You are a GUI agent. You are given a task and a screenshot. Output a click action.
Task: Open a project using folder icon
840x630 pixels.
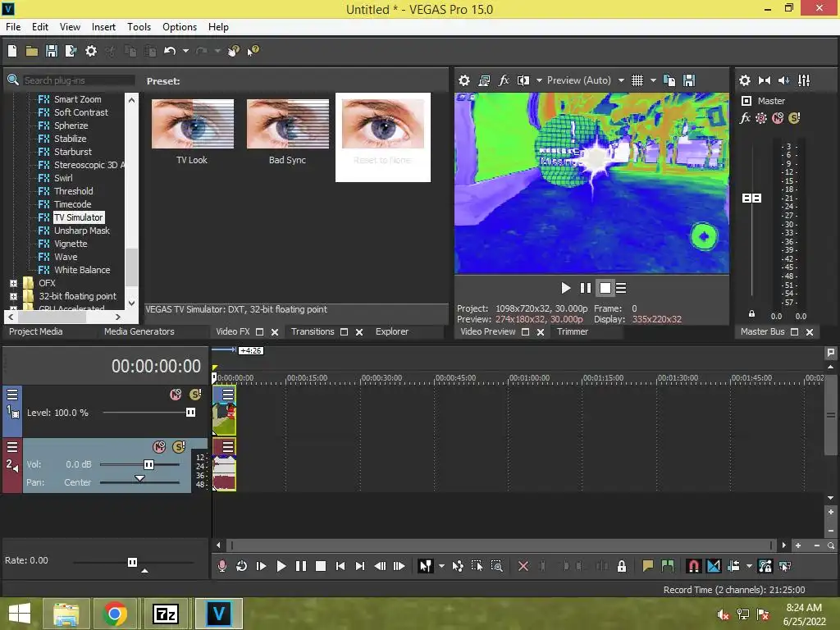[x=32, y=51]
